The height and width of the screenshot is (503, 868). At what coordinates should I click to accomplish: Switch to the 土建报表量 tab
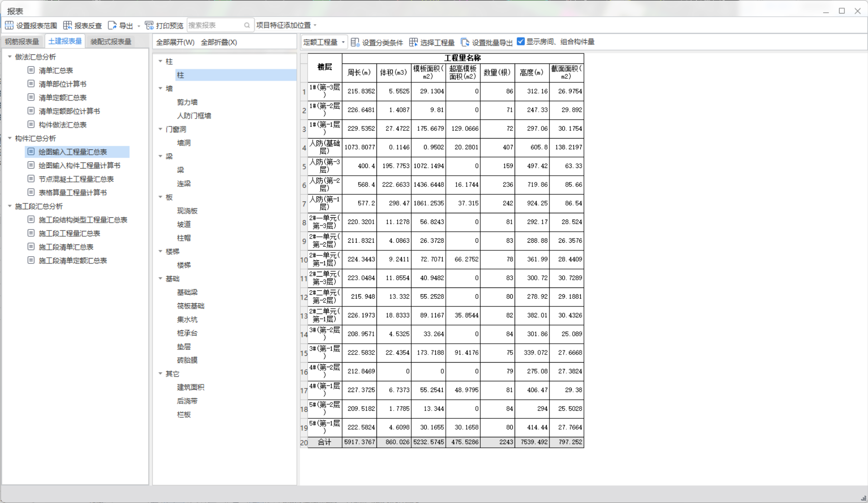65,41
